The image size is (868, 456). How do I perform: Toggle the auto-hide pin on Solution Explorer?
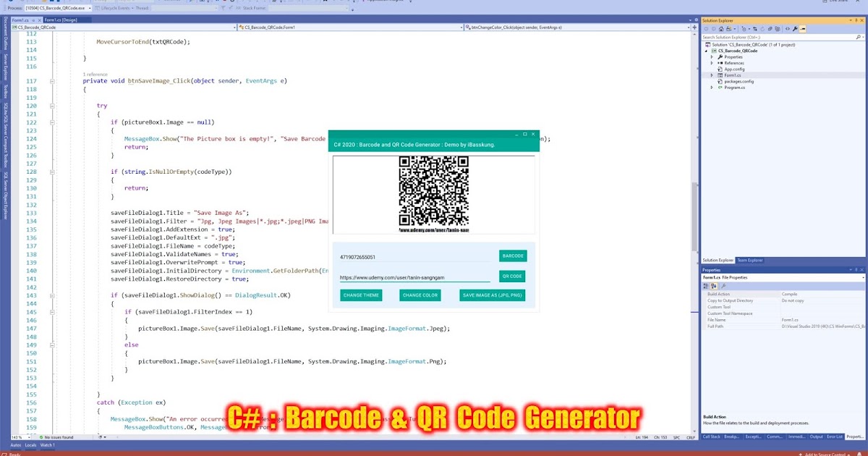[x=856, y=20]
